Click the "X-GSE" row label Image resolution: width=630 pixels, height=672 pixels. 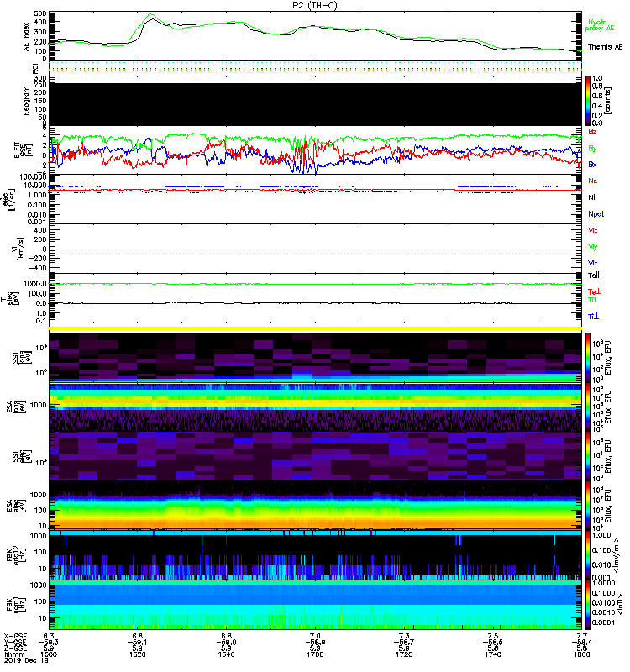(15, 636)
